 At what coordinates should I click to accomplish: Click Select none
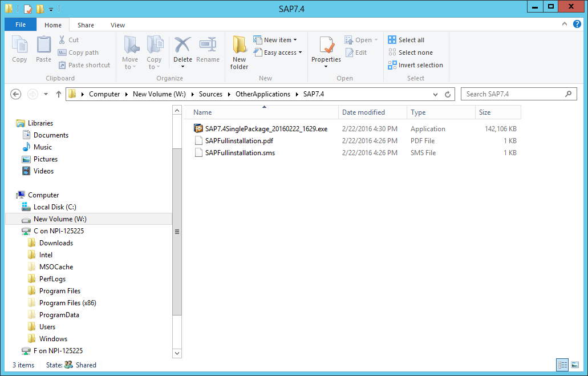(x=411, y=52)
